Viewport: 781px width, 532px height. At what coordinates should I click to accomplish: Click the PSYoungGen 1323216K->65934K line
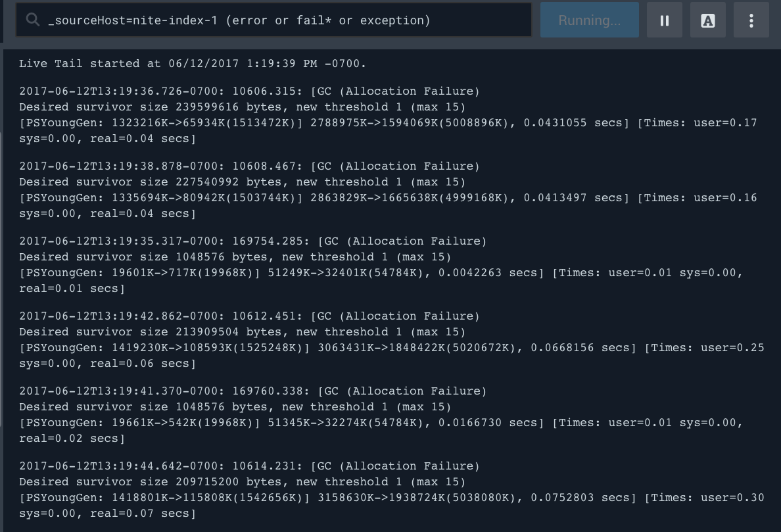(x=388, y=123)
